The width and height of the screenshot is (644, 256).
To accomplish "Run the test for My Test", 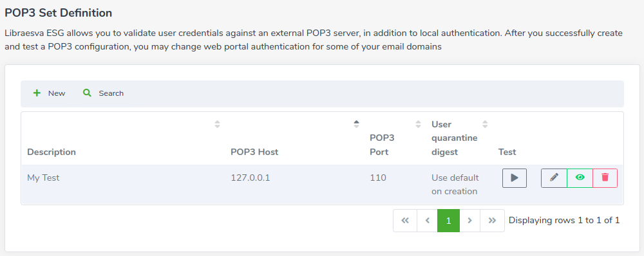I will click(514, 178).
